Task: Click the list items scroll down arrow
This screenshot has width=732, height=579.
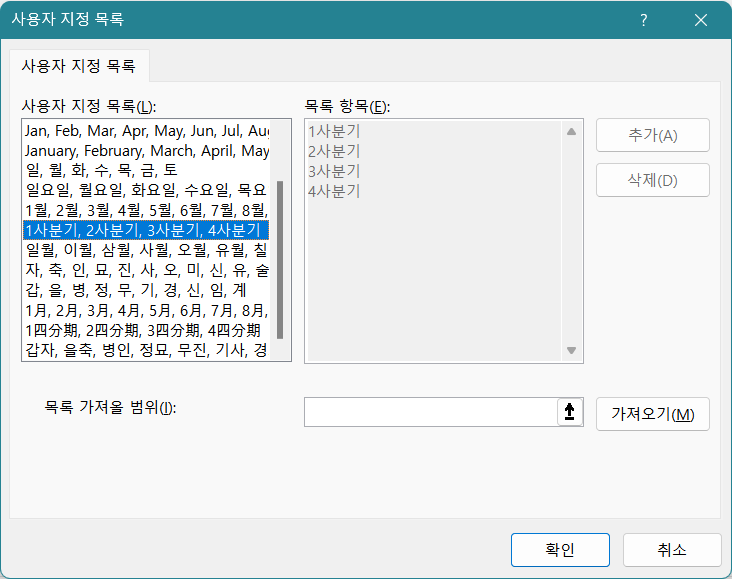Action: 571,350
